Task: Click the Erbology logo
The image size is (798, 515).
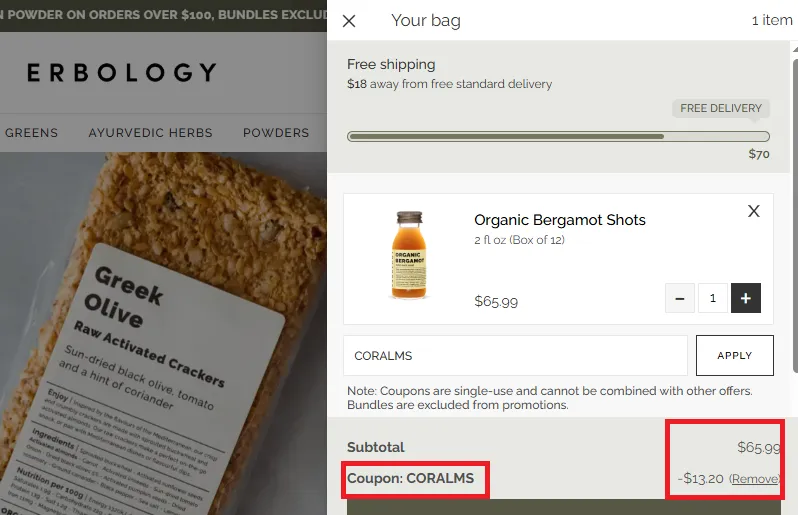Action: pyautogui.click(x=122, y=72)
